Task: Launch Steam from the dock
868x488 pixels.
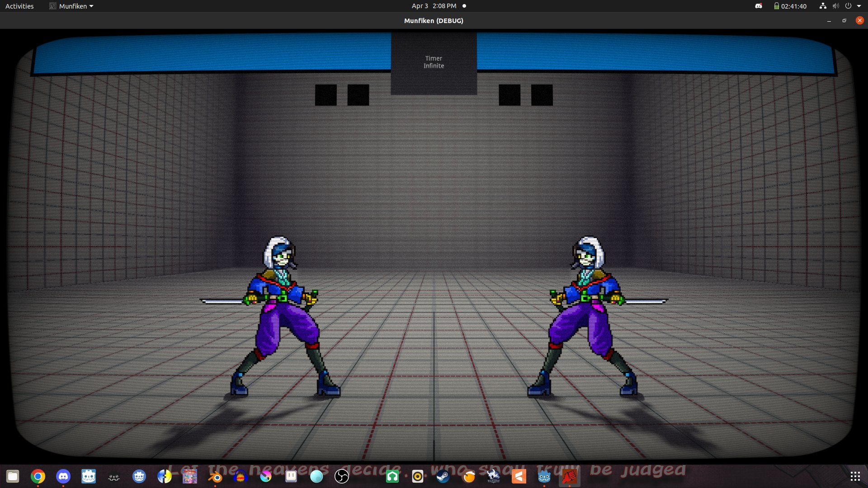Action: (x=443, y=476)
